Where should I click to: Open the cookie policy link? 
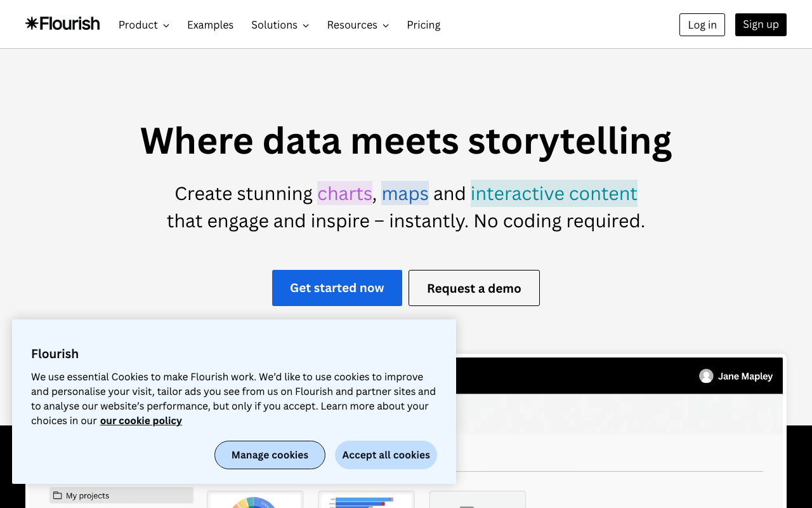[x=141, y=420]
